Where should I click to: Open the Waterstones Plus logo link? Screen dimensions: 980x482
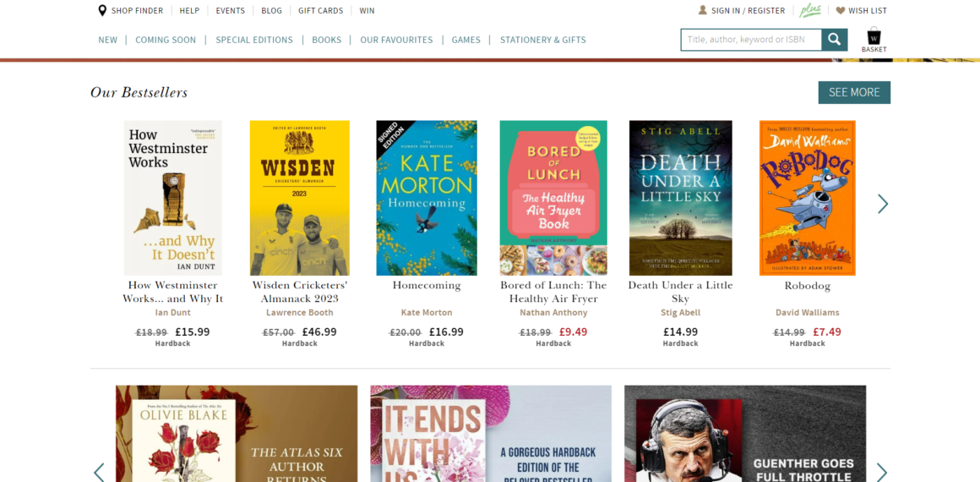pyautogui.click(x=810, y=11)
